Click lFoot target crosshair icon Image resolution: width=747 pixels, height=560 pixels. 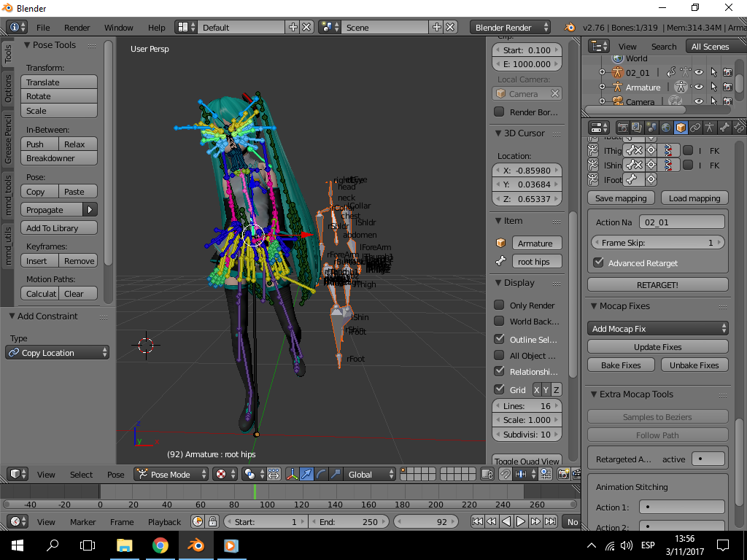651,179
